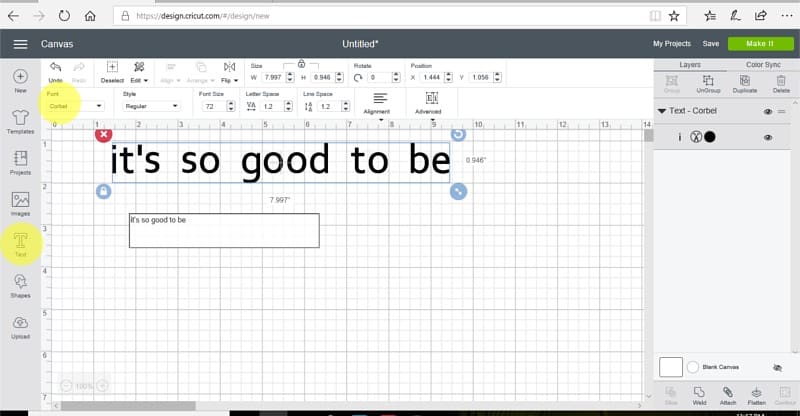800x416 pixels.
Task: Toggle Blank Canvas visibility eye
Action: tap(777, 367)
